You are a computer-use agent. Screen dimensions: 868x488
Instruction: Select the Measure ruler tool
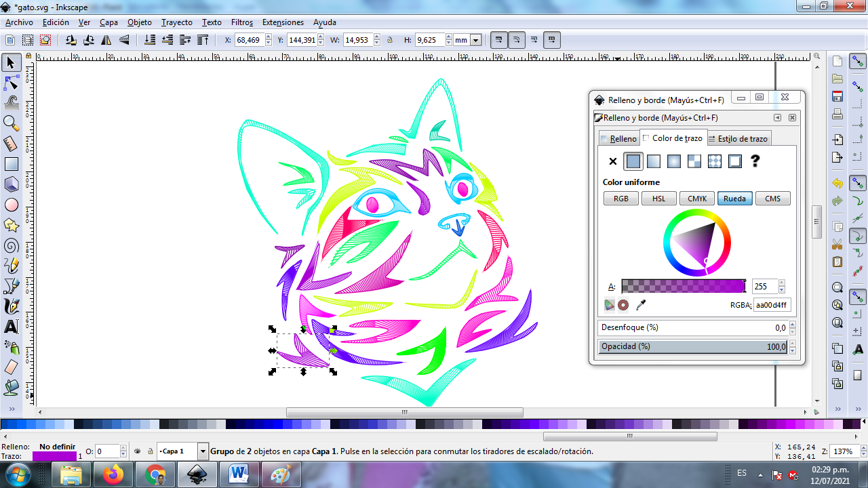tap(11, 144)
